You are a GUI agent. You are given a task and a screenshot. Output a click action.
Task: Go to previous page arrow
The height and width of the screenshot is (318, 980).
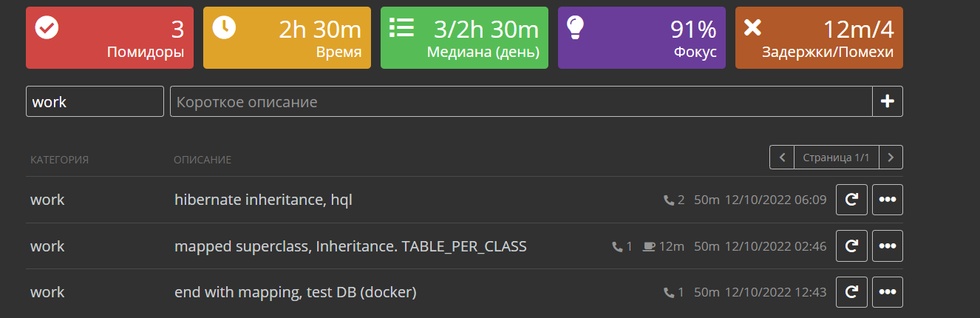[x=782, y=158]
